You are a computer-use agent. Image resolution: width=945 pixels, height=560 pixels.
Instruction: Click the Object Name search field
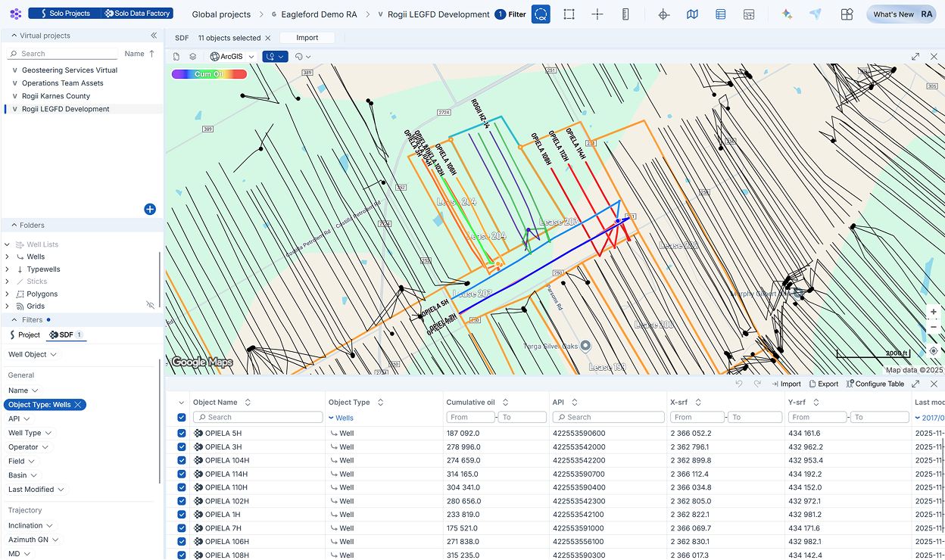[x=258, y=417]
